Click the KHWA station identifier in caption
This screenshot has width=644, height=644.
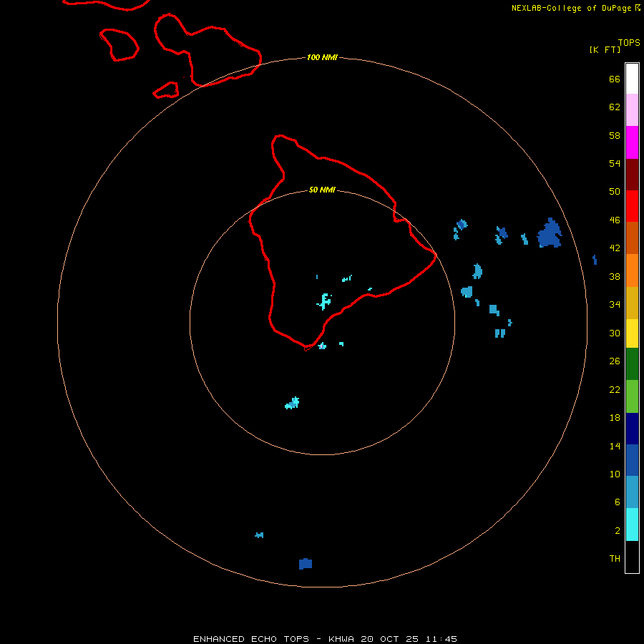click(341, 639)
